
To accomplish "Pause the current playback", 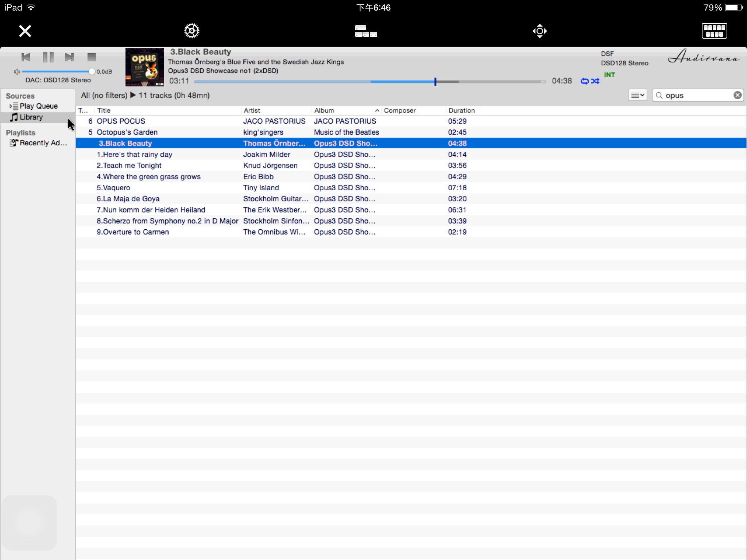I will [48, 57].
